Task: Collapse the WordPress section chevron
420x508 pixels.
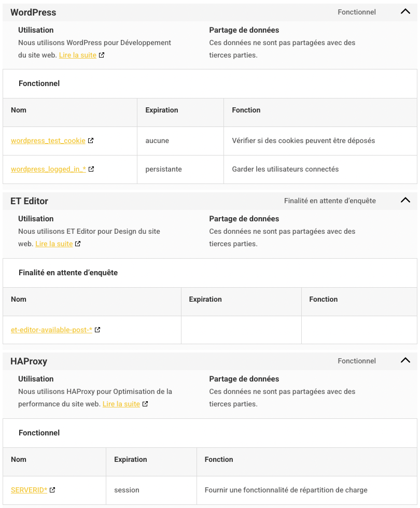Action: (x=405, y=12)
